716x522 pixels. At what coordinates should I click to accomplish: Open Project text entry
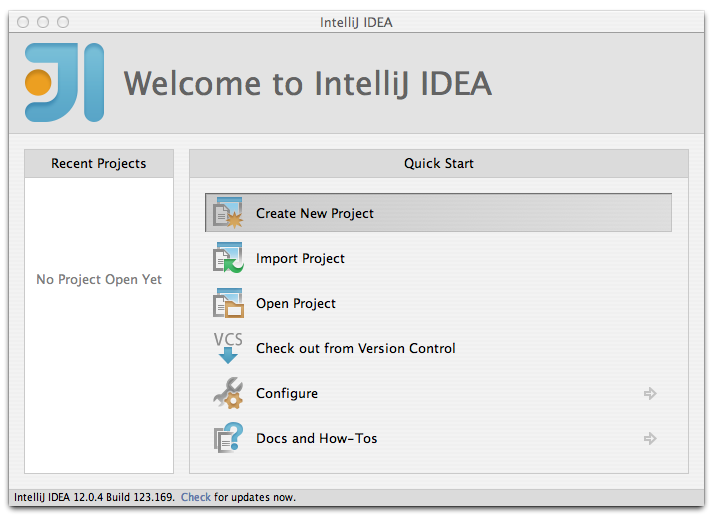pos(295,304)
